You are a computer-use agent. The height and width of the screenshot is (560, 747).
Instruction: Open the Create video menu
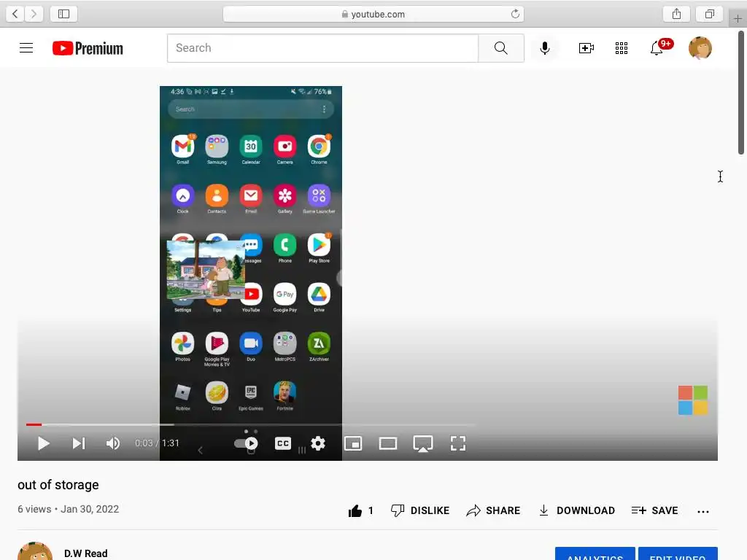pyautogui.click(x=586, y=48)
